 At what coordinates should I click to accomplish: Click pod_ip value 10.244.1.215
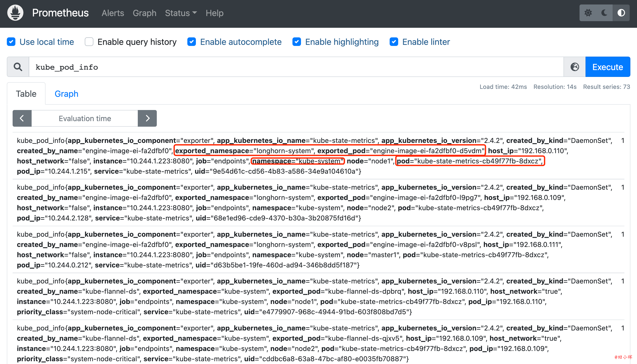[x=68, y=171]
